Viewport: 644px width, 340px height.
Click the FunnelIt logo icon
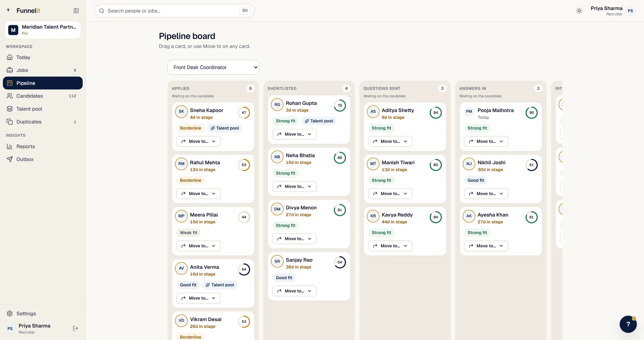[x=8, y=10]
